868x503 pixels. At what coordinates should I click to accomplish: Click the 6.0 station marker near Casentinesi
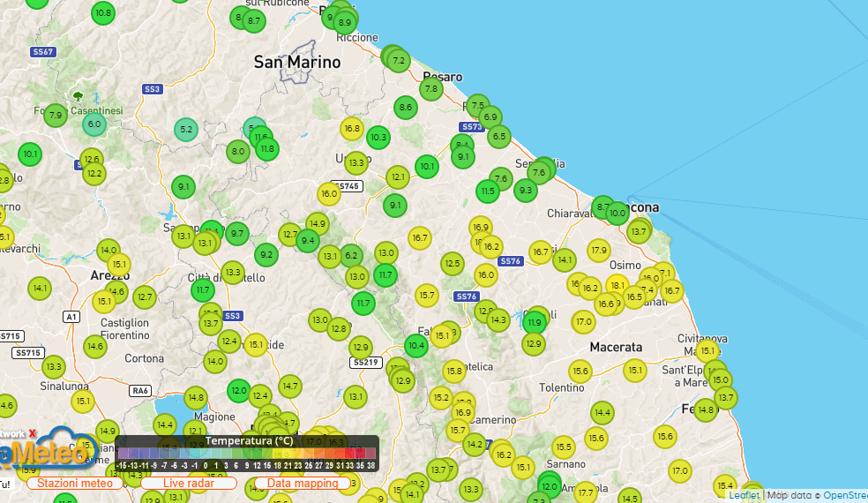coord(94,124)
